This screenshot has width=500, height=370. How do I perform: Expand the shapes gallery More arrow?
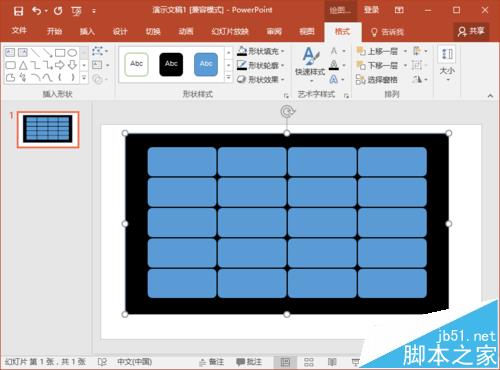(84, 78)
